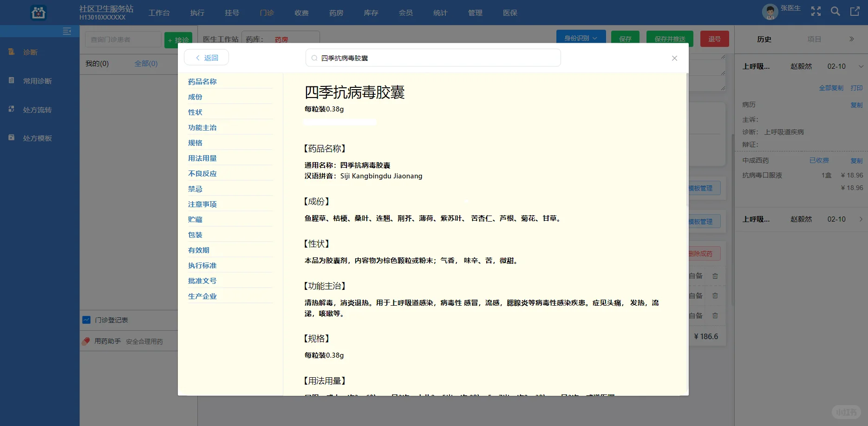
Task: Click the drug search input field
Action: click(x=432, y=57)
